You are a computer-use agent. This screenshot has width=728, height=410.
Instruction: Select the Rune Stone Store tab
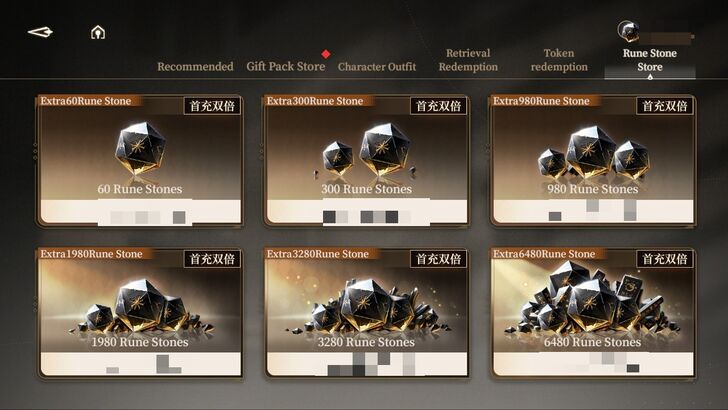pyautogui.click(x=650, y=60)
